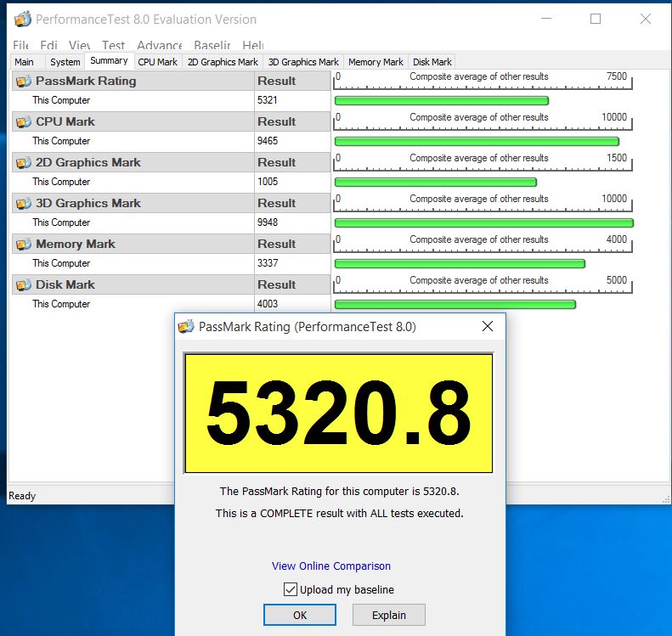The width and height of the screenshot is (672, 636).
Task: Click the CPU Mark green result bar
Action: click(x=477, y=141)
